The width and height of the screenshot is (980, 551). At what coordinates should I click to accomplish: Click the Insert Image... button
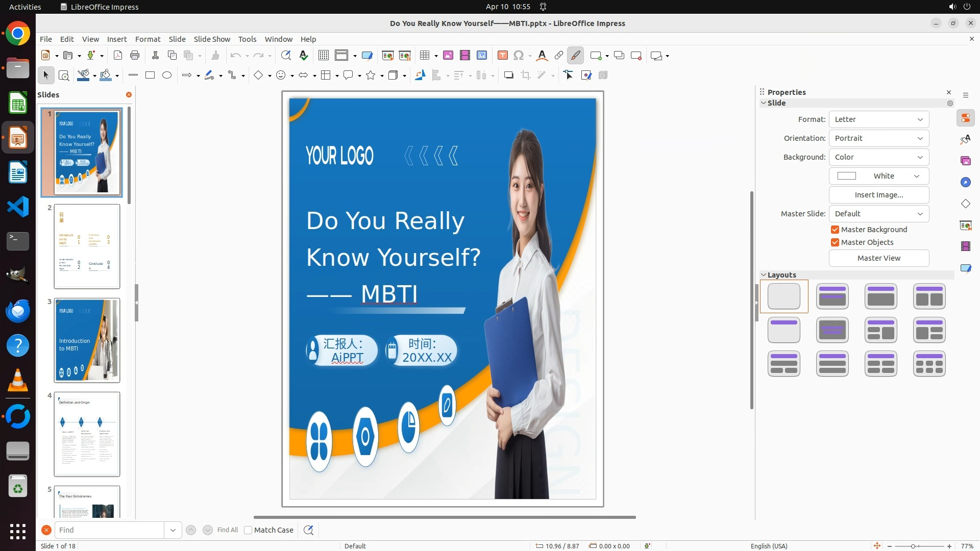[x=878, y=195]
